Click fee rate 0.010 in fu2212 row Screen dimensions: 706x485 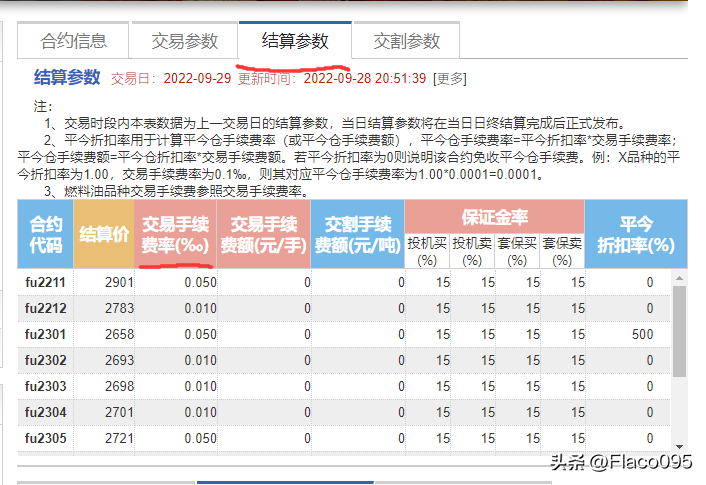[x=200, y=308]
